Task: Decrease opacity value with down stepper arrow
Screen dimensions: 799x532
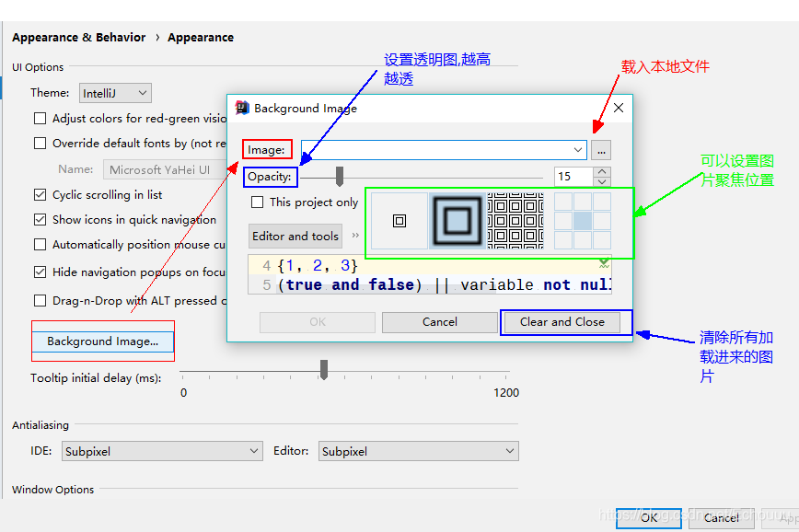Action: pyautogui.click(x=602, y=181)
